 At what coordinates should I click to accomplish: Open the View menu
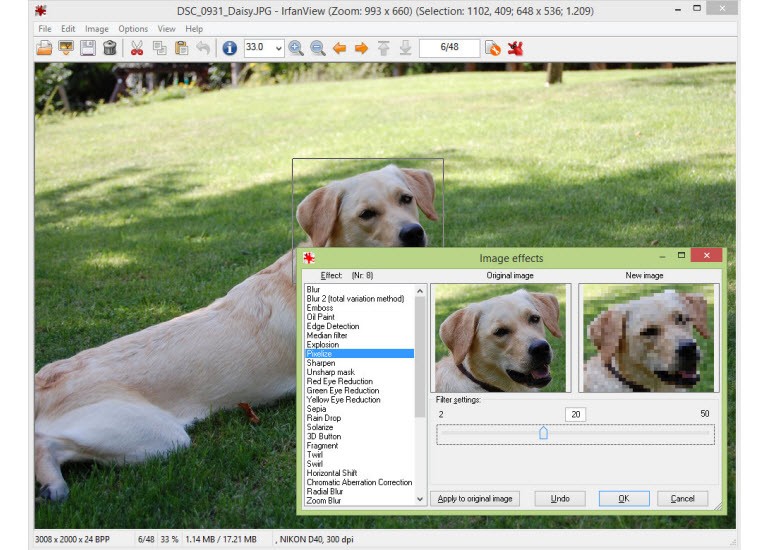point(166,29)
